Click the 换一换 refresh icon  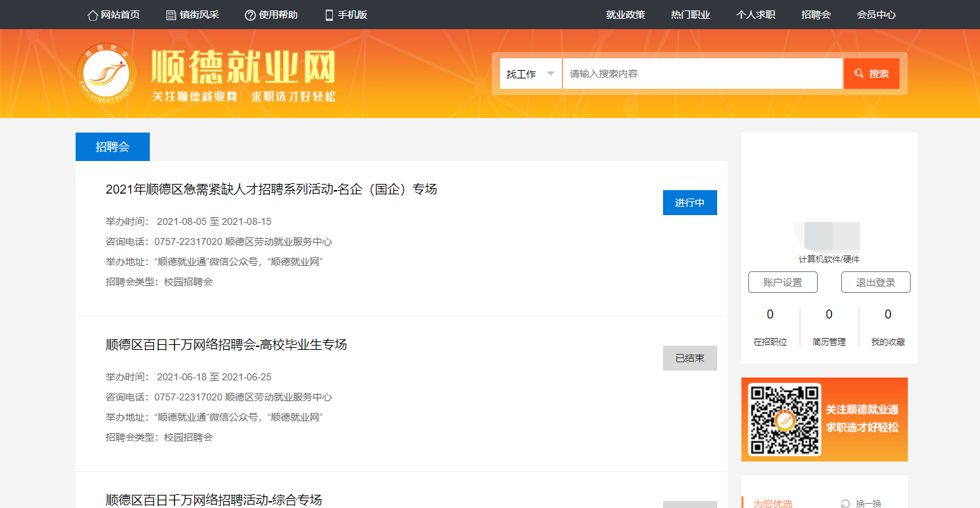[845, 504]
